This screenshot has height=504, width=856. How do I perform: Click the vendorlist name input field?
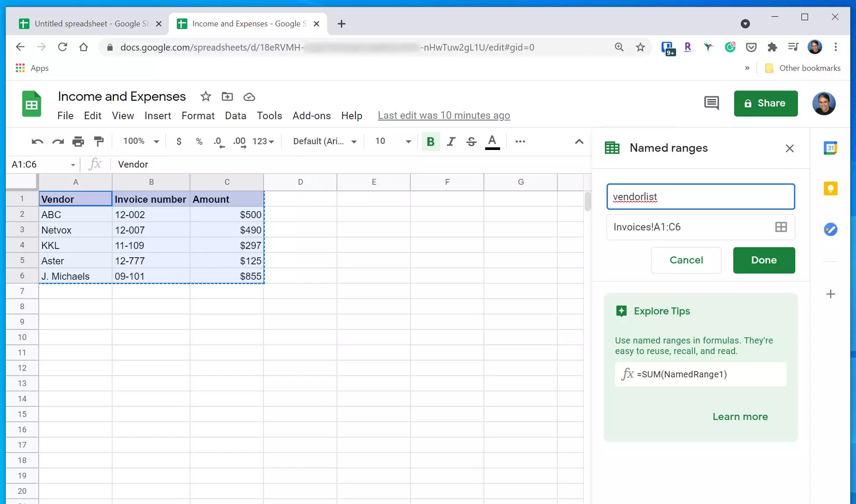coord(700,197)
